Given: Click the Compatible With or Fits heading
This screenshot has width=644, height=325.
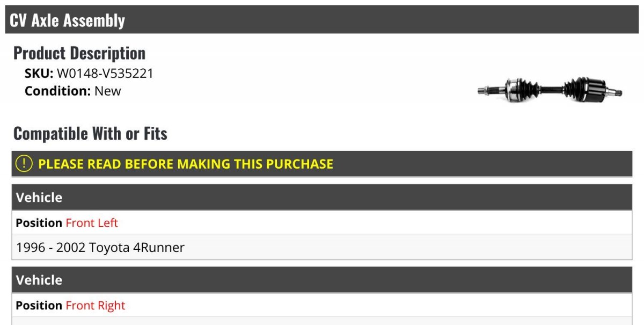Looking at the screenshot, I should pyautogui.click(x=90, y=133).
